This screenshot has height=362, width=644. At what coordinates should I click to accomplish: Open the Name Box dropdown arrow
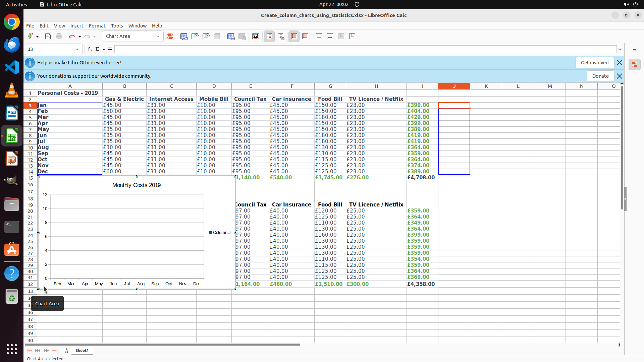click(x=77, y=49)
